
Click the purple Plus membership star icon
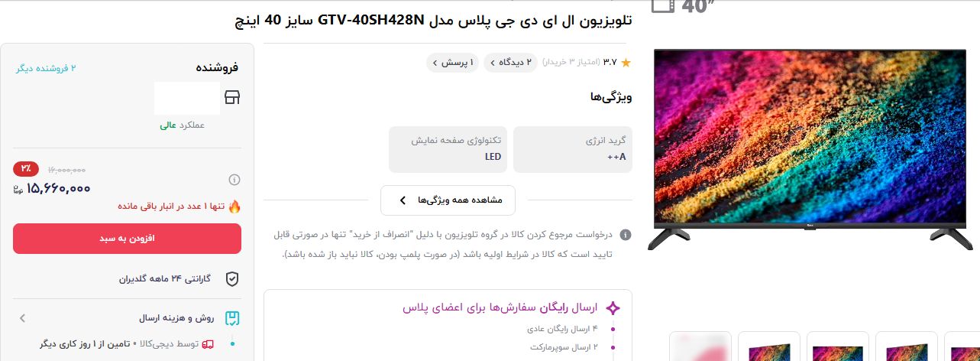coord(613,308)
